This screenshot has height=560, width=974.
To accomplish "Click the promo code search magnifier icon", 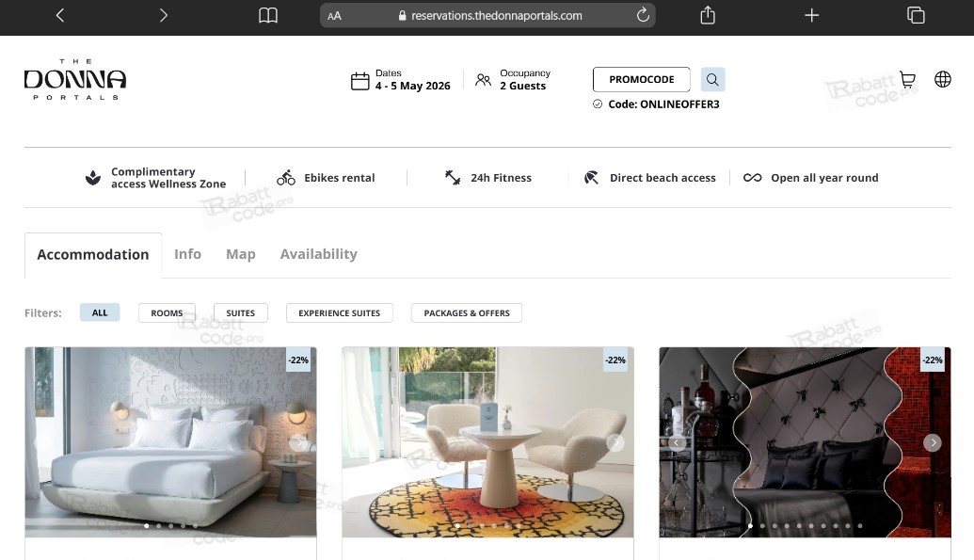I will tap(712, 79).
